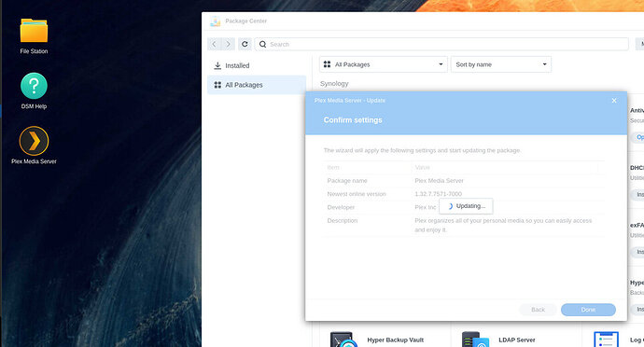The height and width of the screenshot is (347, 644).
Task: Click the Hyper Backup Vault package name
Action: click(395, 340)
